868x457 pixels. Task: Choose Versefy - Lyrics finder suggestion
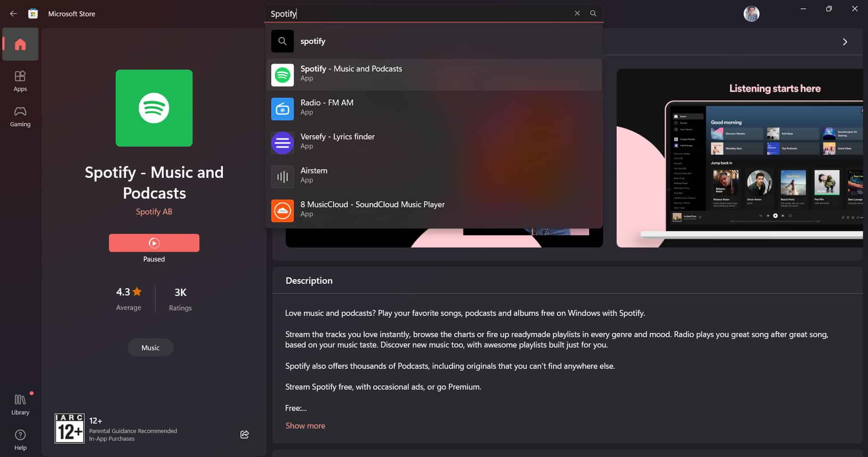(434, 143)
